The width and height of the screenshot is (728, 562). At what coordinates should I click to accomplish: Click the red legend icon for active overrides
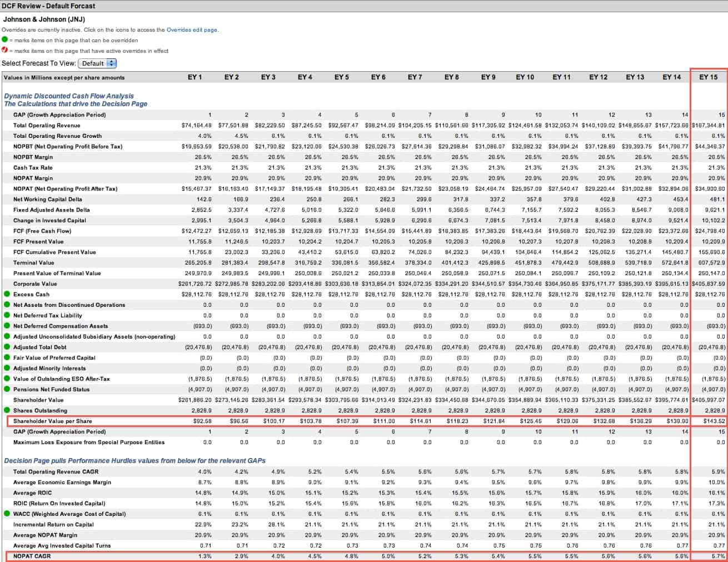point(5,51)
